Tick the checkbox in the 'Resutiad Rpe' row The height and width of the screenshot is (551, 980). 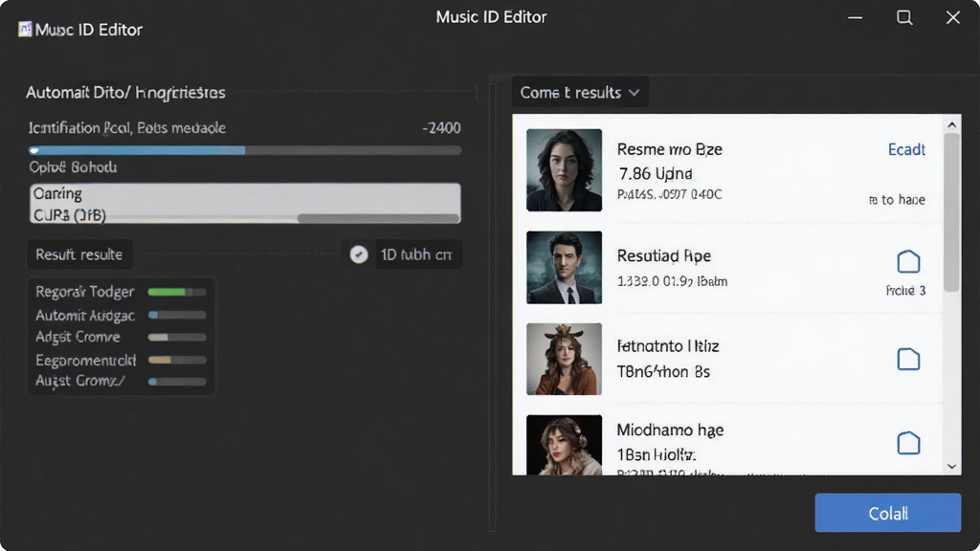click(x=908, y=262)
